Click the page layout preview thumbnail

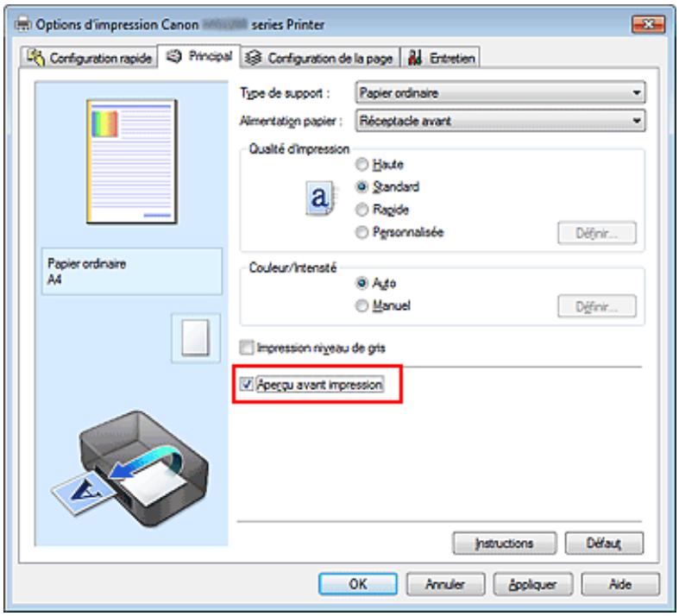132,161
